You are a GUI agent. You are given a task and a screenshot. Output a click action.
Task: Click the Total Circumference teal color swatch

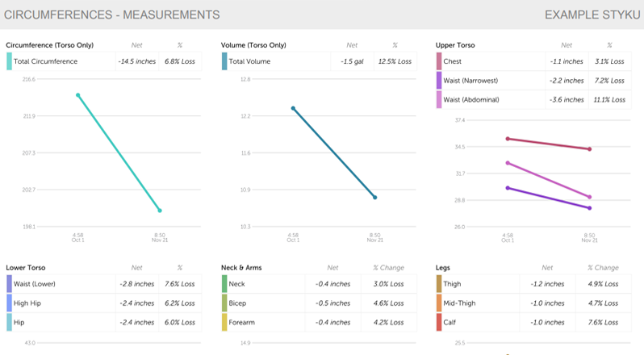click(x=9, y=61)
